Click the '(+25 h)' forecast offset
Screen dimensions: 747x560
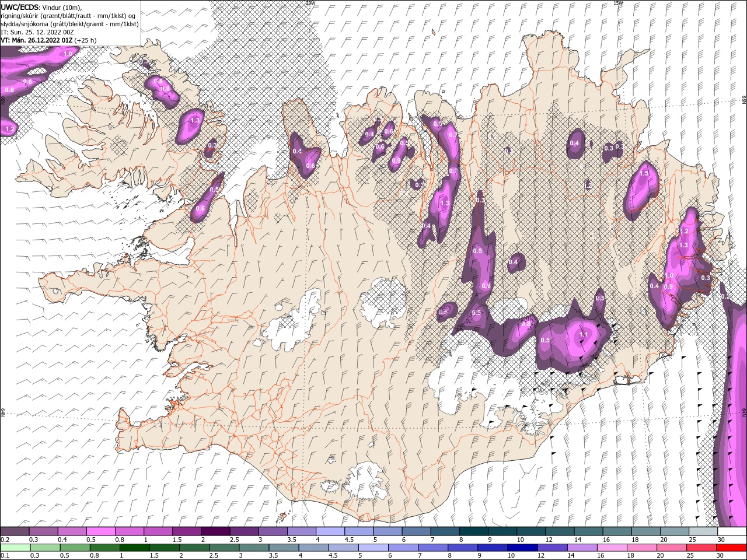tap(85, 40)
